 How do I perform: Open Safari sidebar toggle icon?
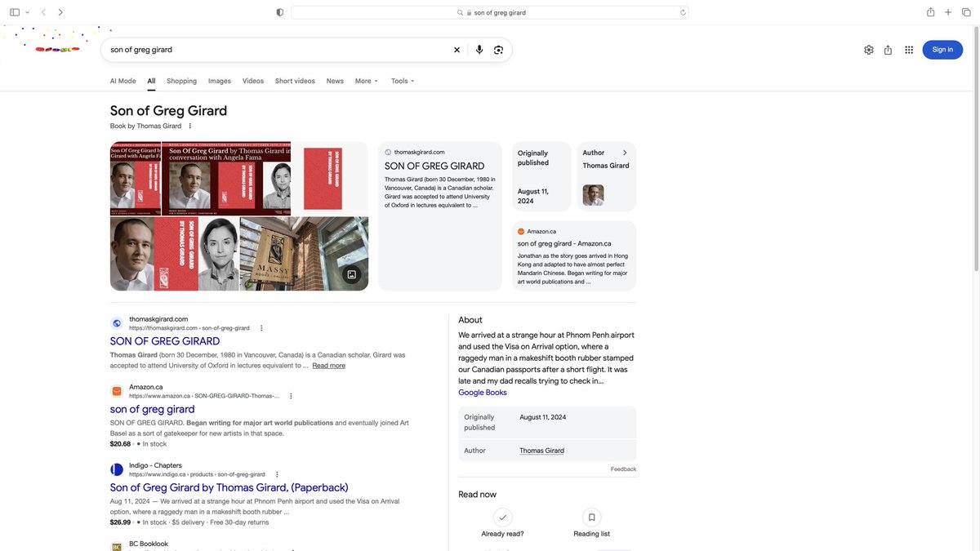pos(15,12)
